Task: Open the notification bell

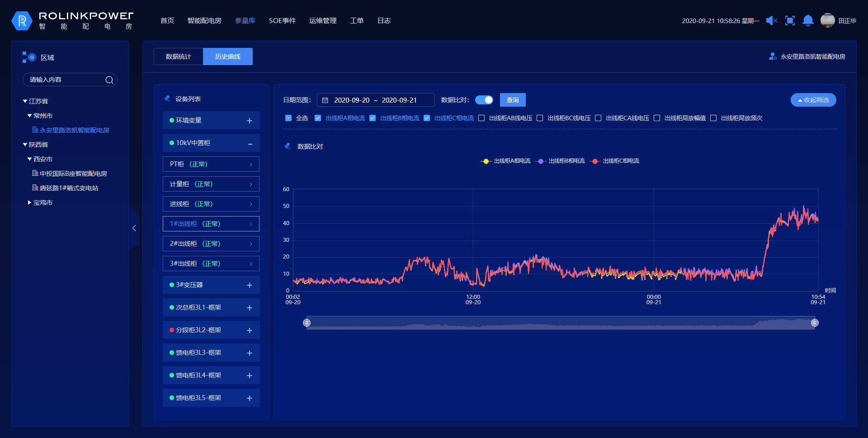Action: pyautogui.click(x=808, y=21)
